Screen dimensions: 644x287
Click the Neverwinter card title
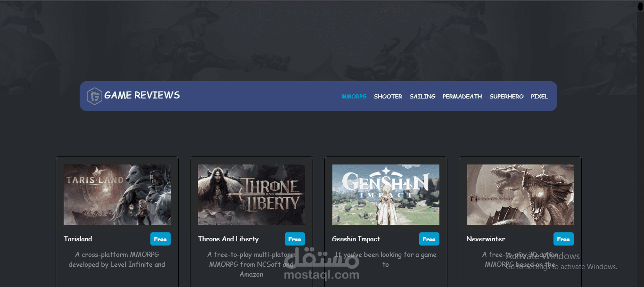click(486, 239)
